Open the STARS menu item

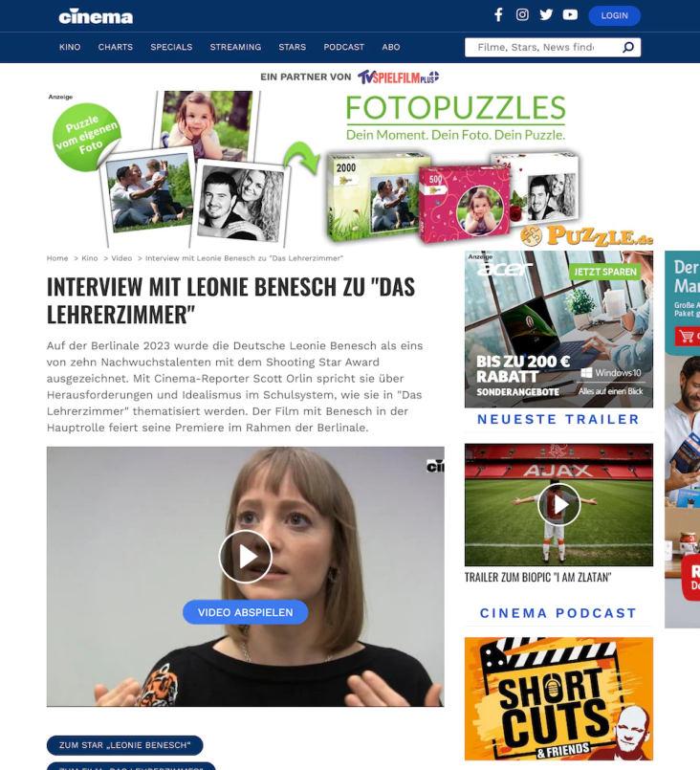click(x=292, y=47)
